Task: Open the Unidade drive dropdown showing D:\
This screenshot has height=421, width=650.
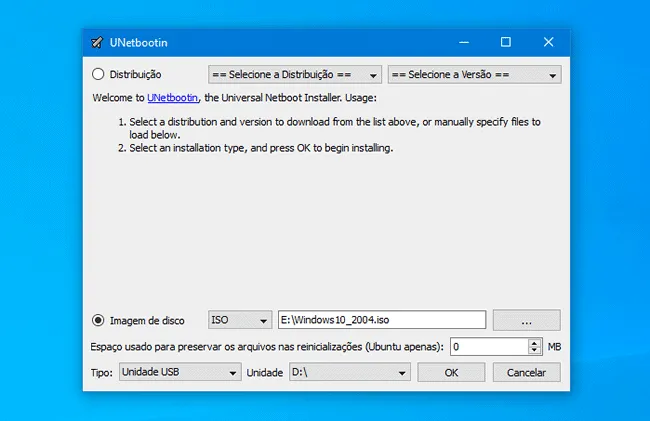Action: (x=349, y=372)
